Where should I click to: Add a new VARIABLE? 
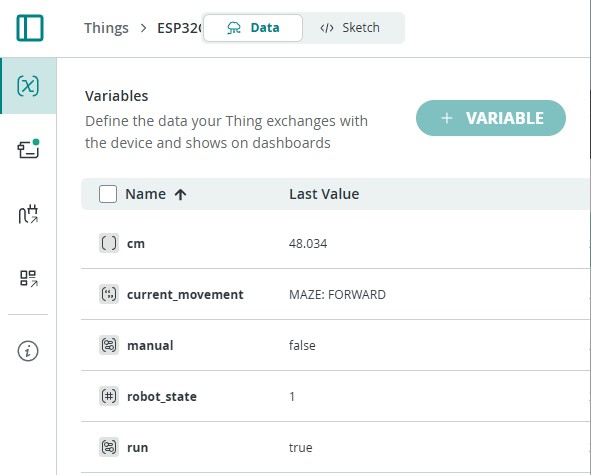pyautogui.click(x=491, y=118)
